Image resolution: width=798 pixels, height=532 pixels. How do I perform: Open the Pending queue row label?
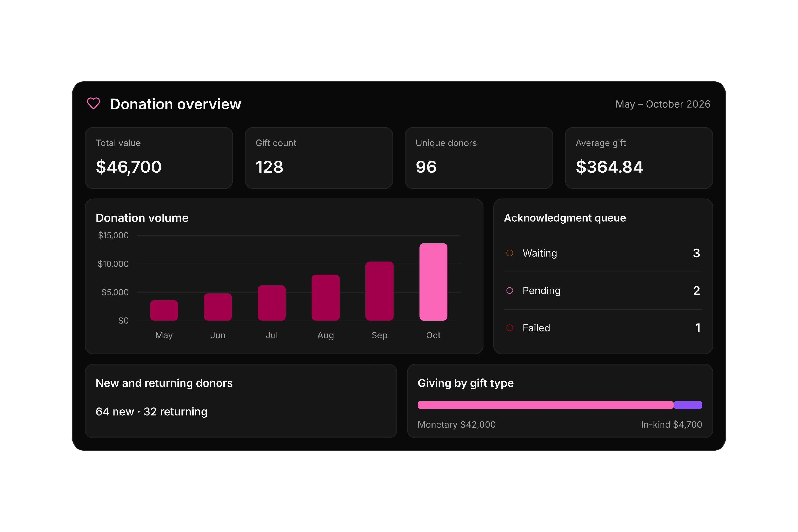(x=542, y=290)
